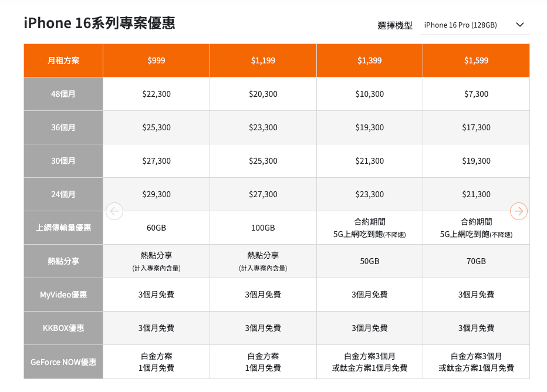Select the $1,599 monthly plan header
This screenshot has width=547, height=392.
(x=476, y=60)
